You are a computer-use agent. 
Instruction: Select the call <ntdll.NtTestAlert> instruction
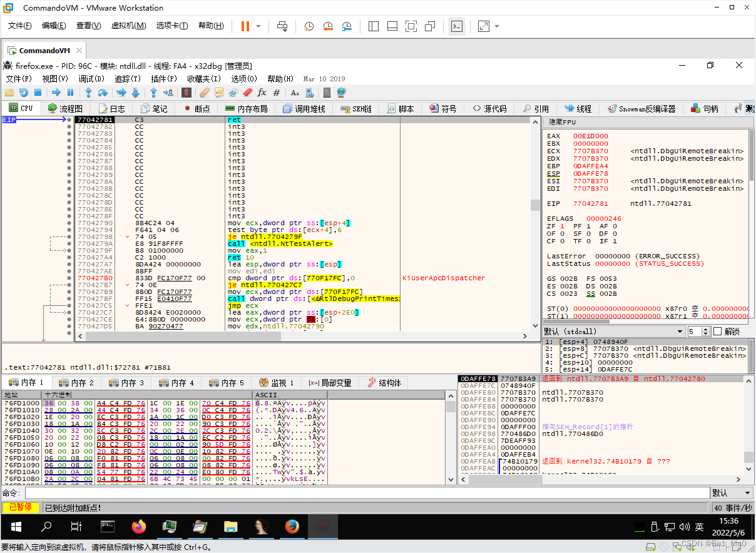(x=280, y=243)
